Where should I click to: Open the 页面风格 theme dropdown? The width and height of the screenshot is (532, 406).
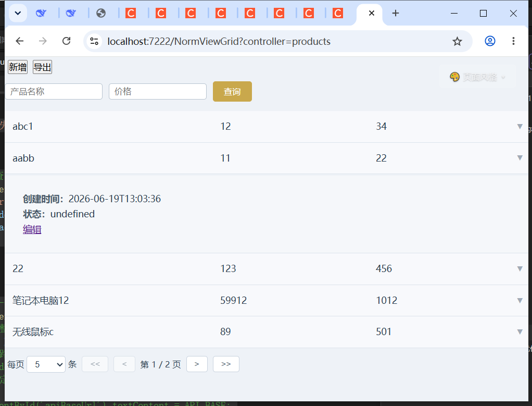coord(477,77)
